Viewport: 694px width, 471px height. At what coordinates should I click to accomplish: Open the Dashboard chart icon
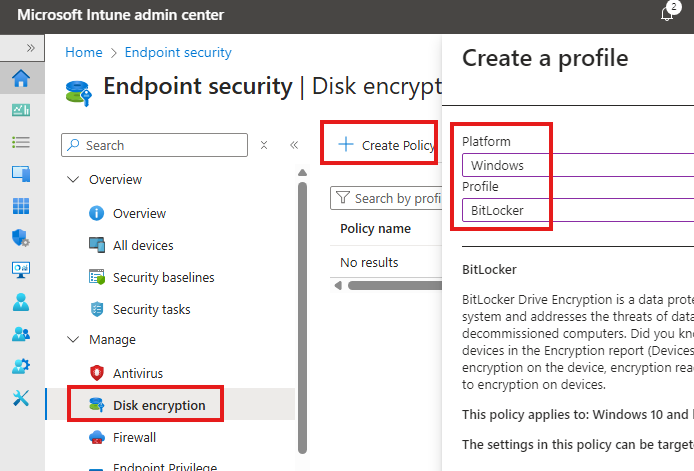(x=21, y=111)
